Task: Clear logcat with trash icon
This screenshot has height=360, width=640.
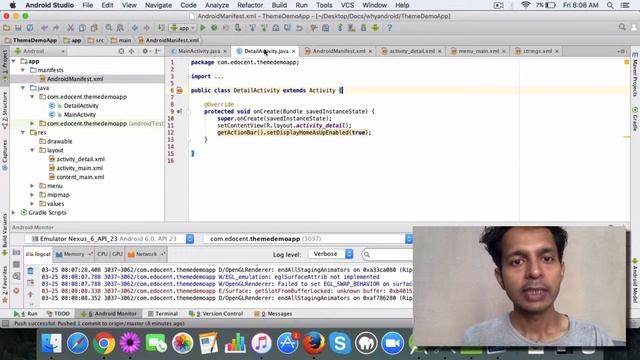Action: pyautogui.click(x=31, y=270)
